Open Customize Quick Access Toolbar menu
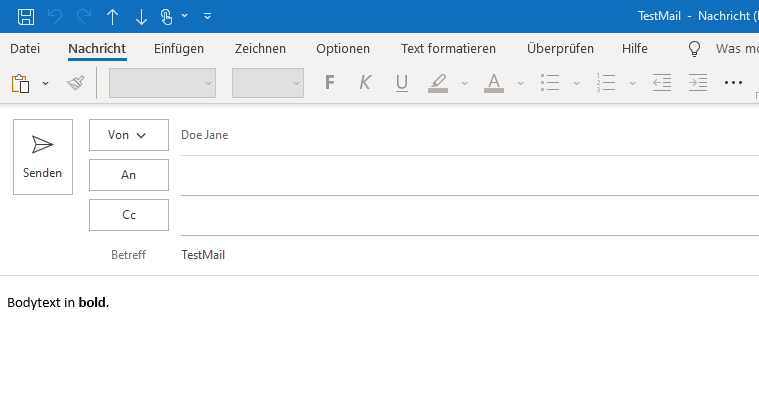 coord(207,16)
